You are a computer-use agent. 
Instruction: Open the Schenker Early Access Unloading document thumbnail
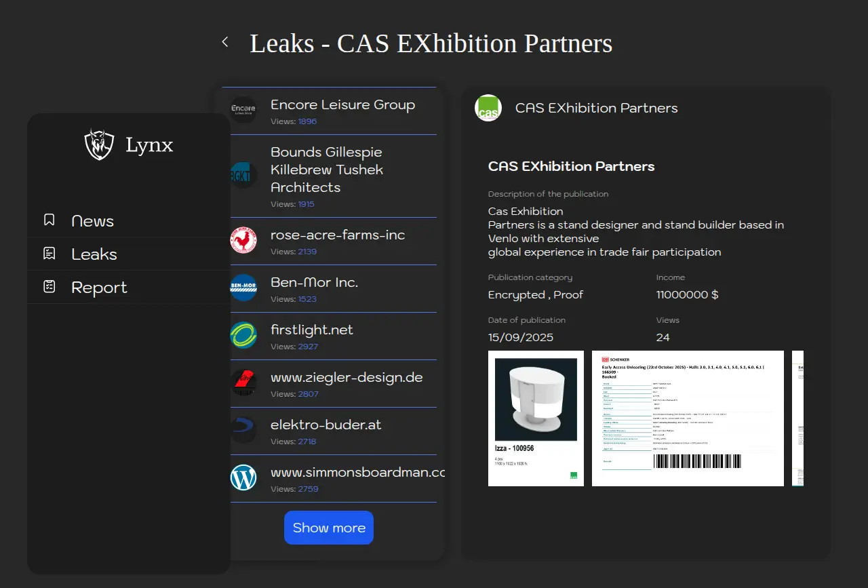688,418
